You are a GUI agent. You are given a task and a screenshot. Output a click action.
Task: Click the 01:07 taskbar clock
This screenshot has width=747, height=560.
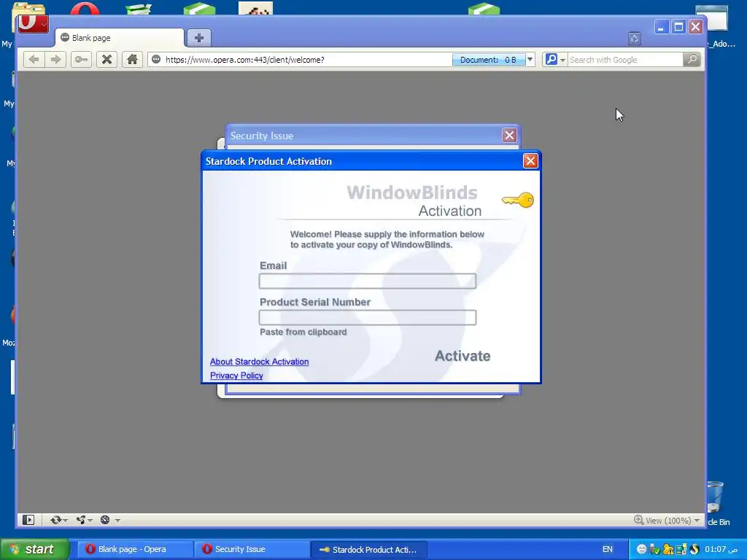[721, 549]
